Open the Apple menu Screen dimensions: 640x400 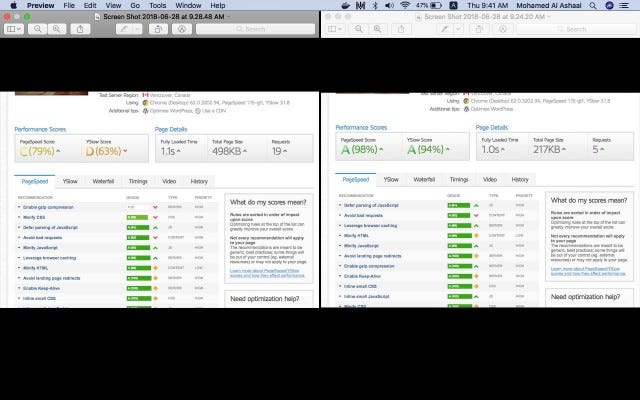[13, 5]
